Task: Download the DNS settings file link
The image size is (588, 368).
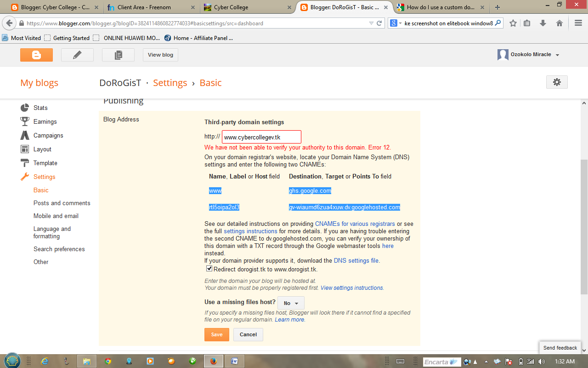Action: [x=356, y=260]
